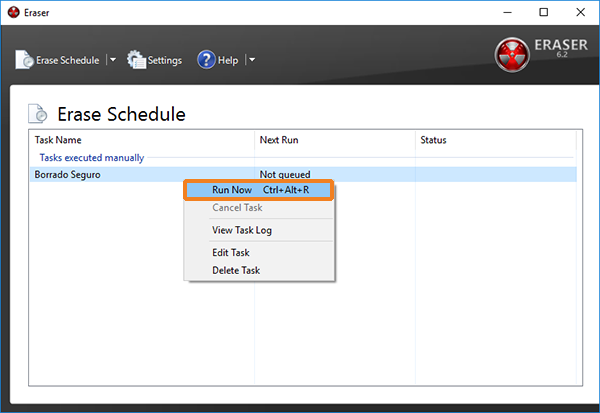Maximize the Eraser window
This screenshot has width=600, height=413.
[x=543, y=12]
